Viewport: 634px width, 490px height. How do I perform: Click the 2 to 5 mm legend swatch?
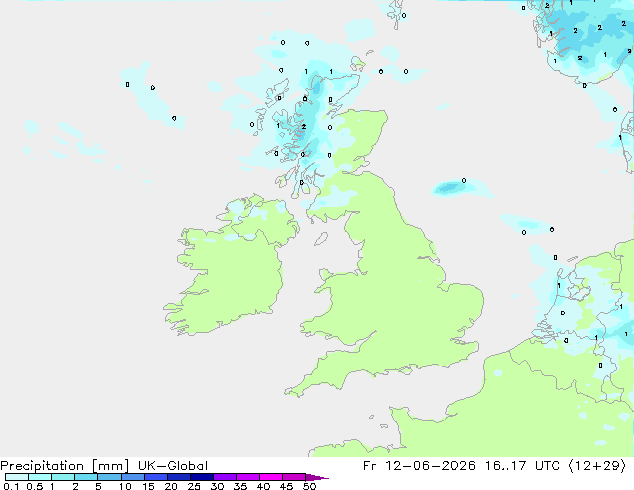pos(86,477)
